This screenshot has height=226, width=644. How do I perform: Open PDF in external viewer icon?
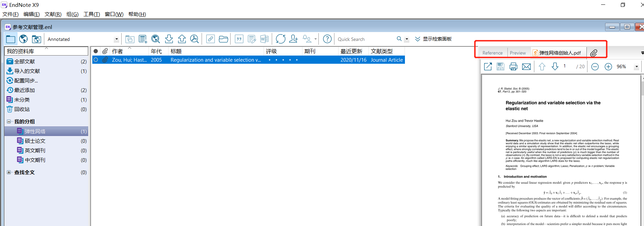(x=488, y=66)
